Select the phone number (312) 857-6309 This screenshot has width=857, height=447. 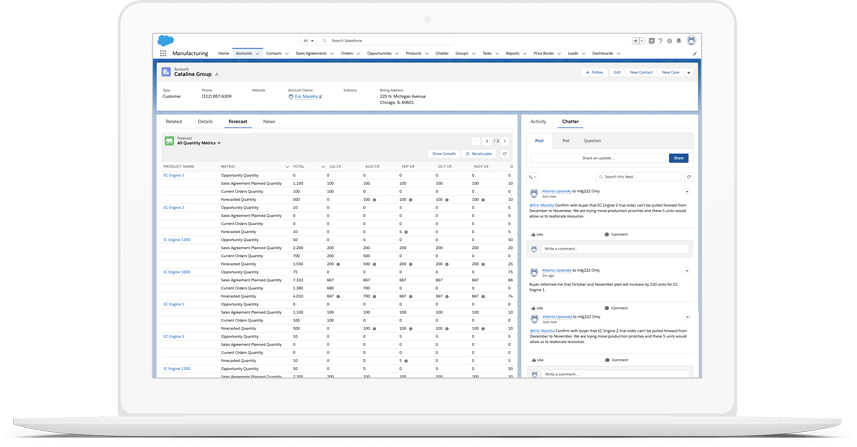coord(216,97)
